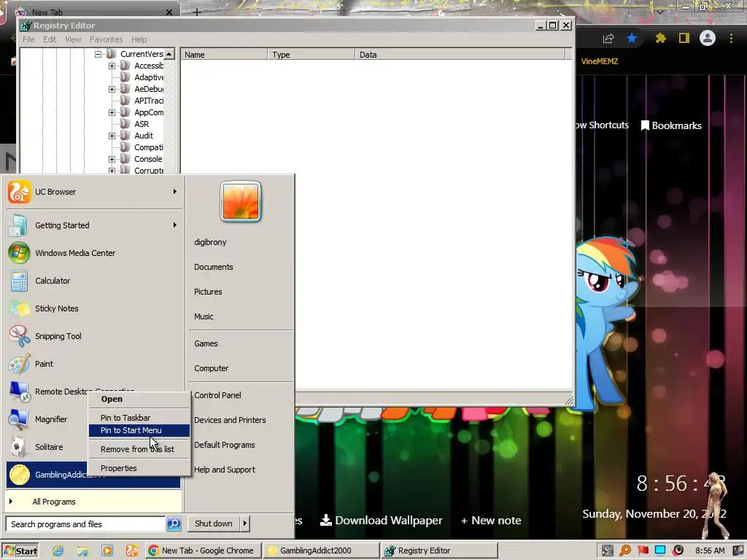Viewport: 747px width, 560px height.
Task: Expand AppCompat registry key
Action: coord(112,112)
